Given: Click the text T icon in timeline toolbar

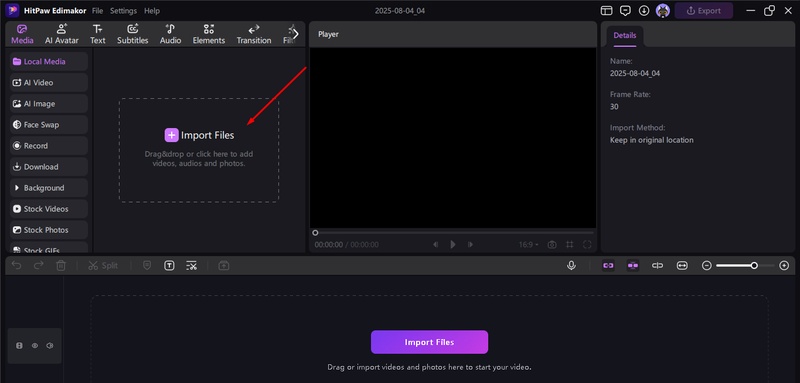Looking at the screenshot, I should click(169, 266).
